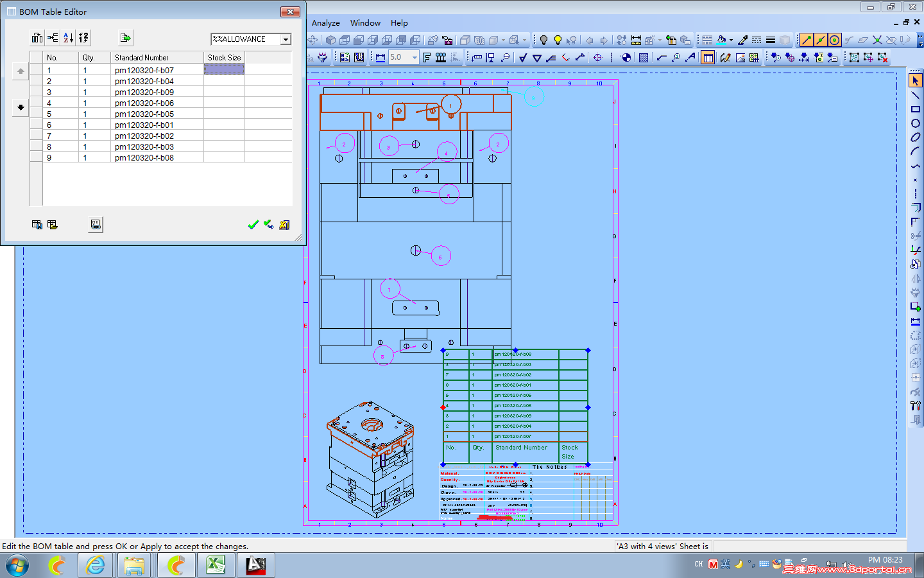Click the export table icon with green arrow
Viewport: 924px width, 578px height.
[x=126, y=38]
